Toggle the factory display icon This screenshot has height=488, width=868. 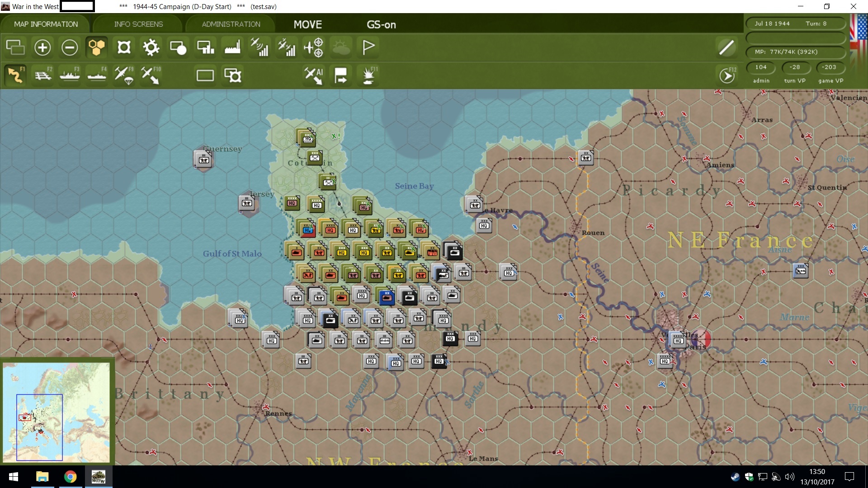coord(232,47)
